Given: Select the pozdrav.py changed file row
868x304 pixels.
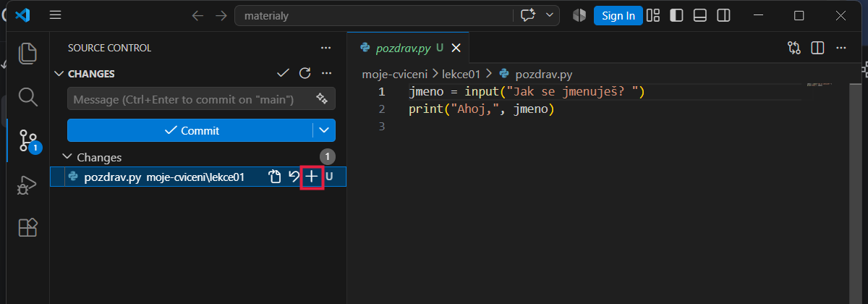Looking at the screenshot, I should pyautogui.click(x=198, y=177).
